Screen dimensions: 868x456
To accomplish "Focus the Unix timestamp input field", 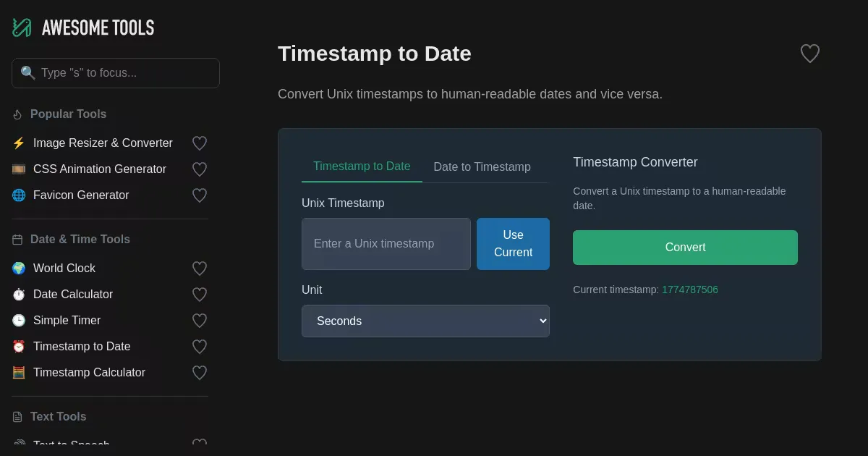I will [386, 244].
